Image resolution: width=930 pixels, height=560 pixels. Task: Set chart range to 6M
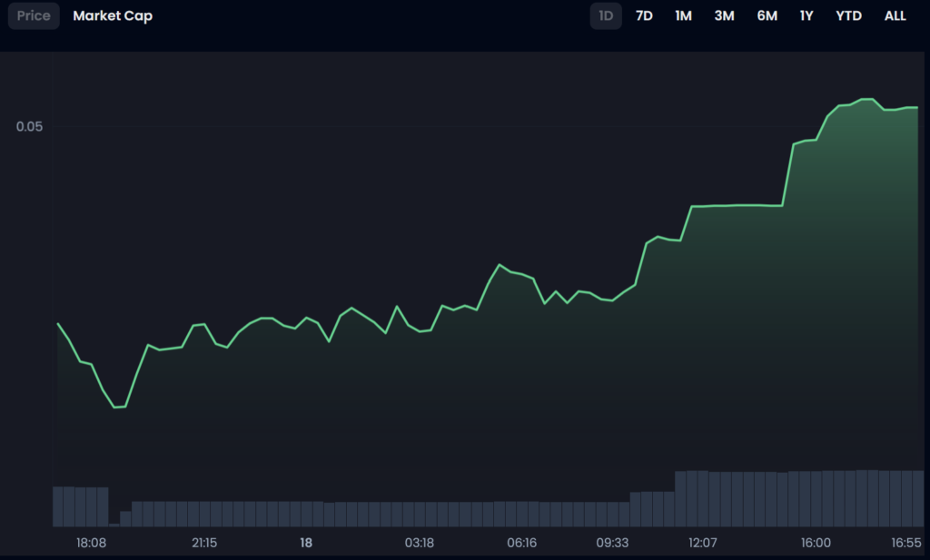(x=767, y=16)
